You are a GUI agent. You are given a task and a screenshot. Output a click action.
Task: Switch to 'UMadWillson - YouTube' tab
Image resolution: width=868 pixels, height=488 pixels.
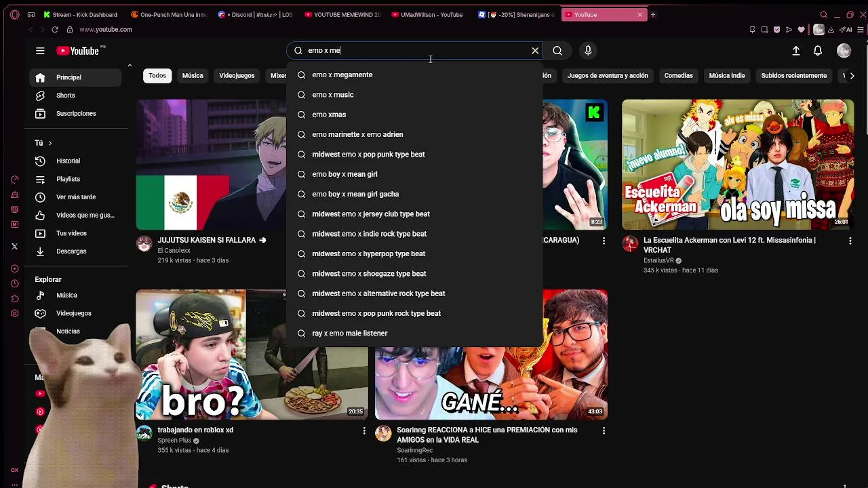tap(430, 14)
